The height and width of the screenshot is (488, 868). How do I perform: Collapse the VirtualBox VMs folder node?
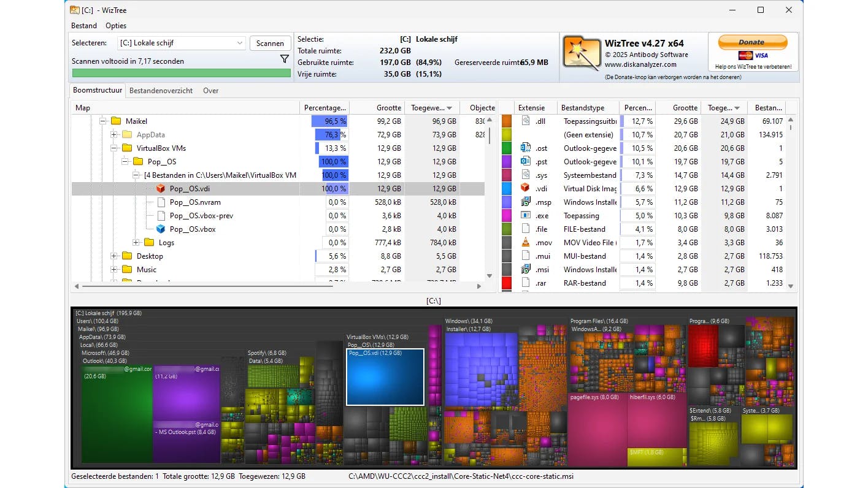pos(114,148)
